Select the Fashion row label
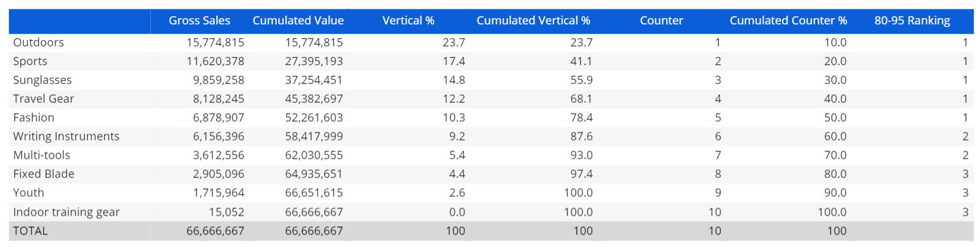980x247 pixels. click(34, 118)
